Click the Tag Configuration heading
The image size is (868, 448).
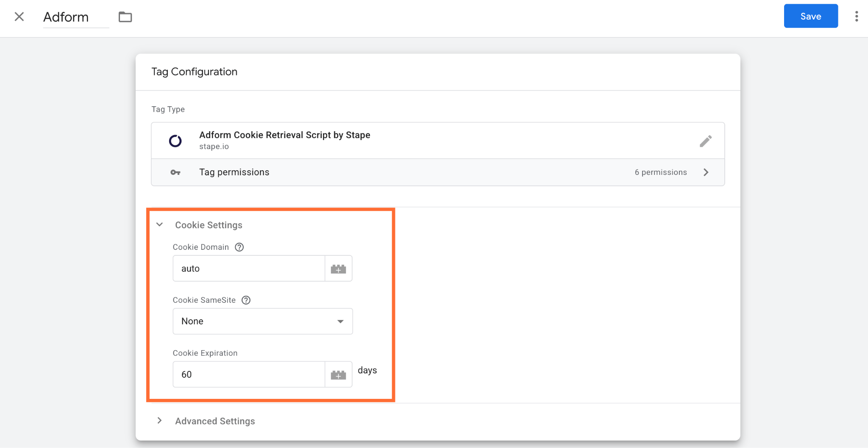195,72
